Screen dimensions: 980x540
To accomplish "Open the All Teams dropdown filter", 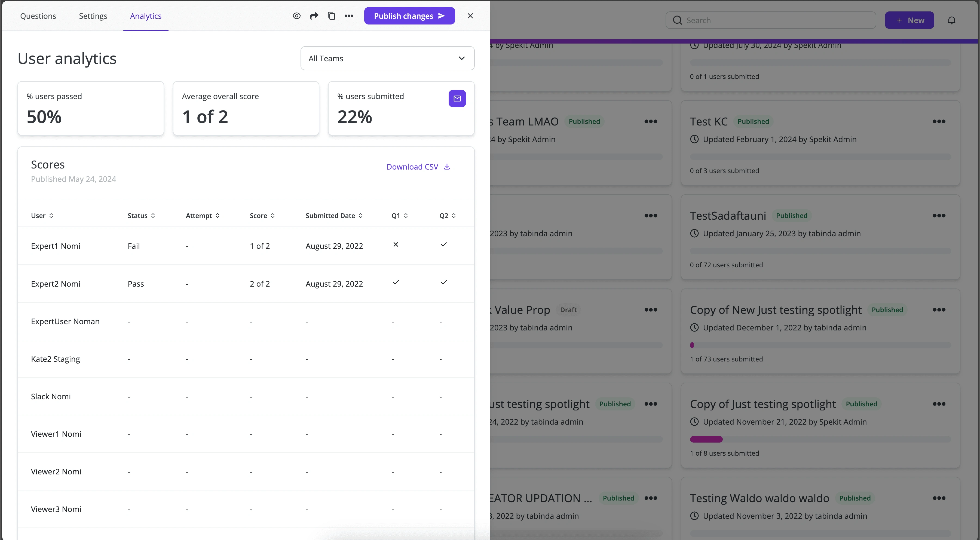I will [x=388, y=59].
